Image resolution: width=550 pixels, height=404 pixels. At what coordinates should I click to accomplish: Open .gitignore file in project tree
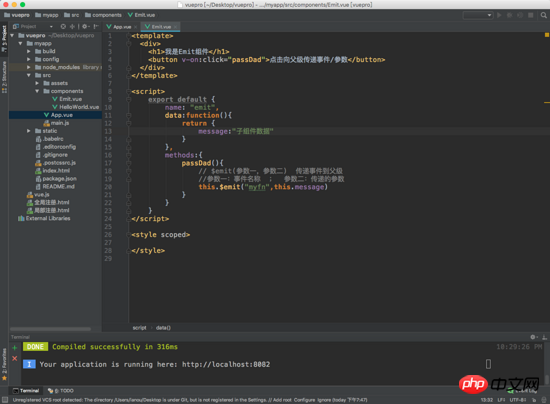(51, 155)
